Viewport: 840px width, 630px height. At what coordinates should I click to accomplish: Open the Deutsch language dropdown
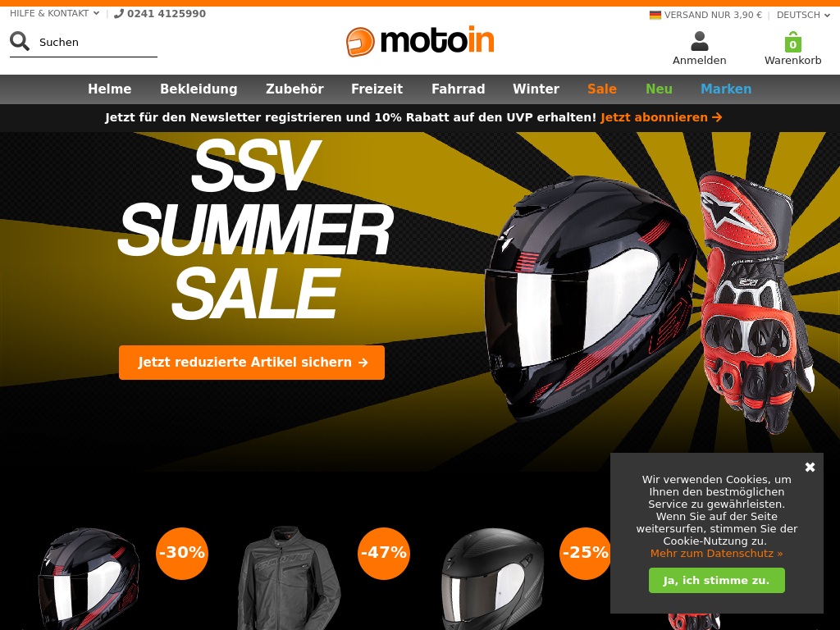tap(803, 15)
